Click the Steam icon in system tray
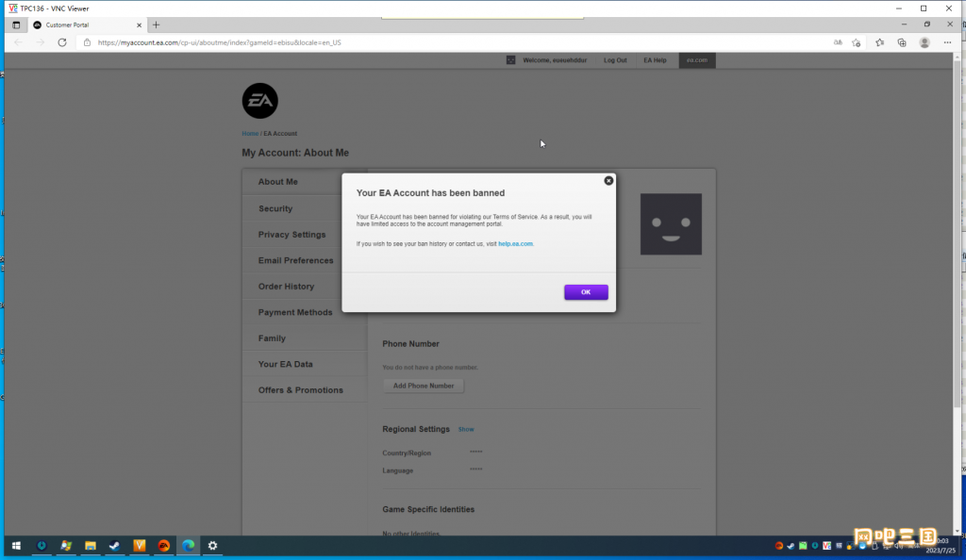 click(791, 546)
